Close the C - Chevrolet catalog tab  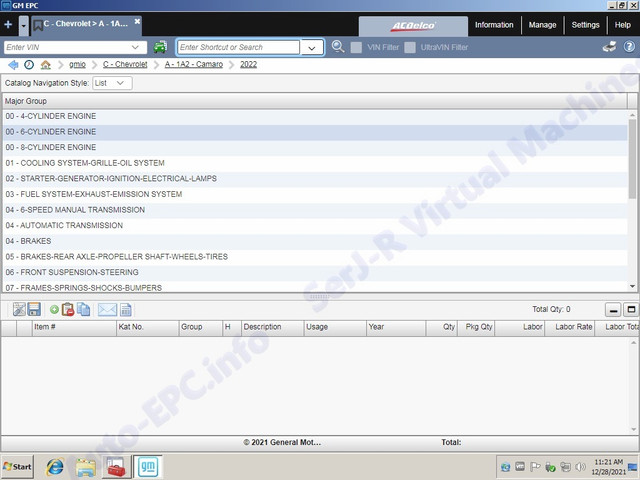point(138,21)
